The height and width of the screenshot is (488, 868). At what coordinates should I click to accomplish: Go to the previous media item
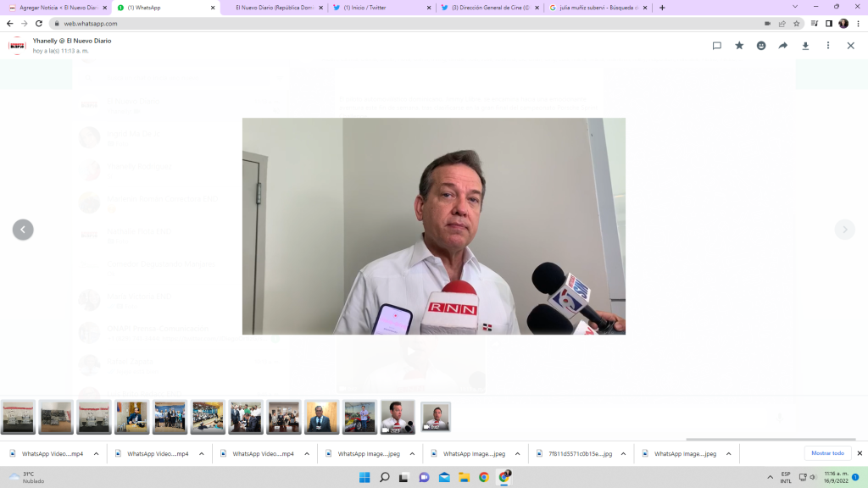(23, 230)
